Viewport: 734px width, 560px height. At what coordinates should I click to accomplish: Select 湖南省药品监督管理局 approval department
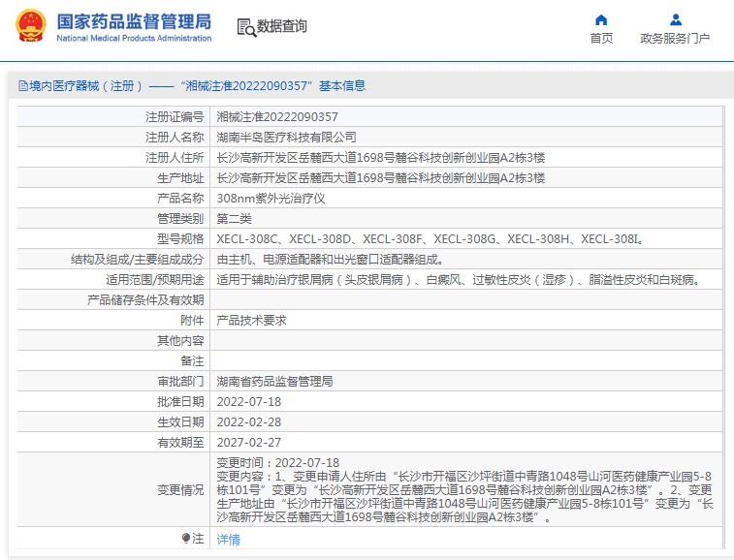point(274,382)
